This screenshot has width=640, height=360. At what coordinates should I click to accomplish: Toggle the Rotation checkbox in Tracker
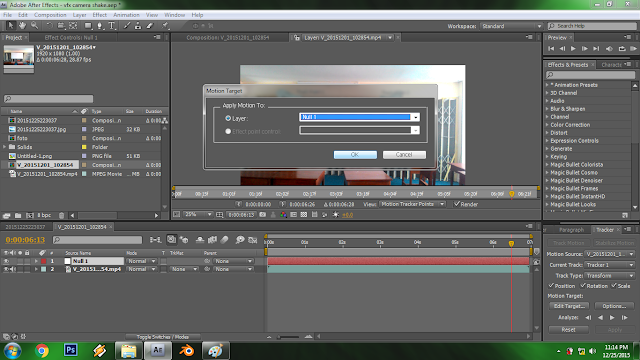[583, 286]
